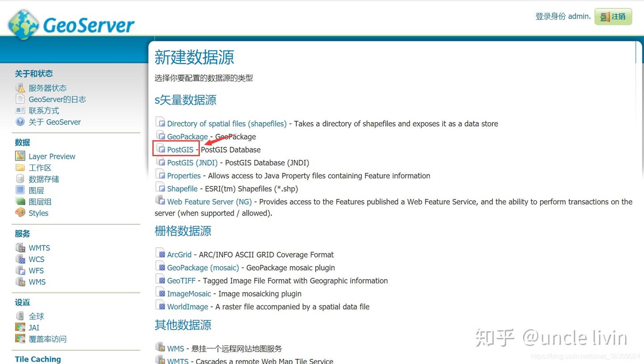
Task: Open 服务器状态 server status page
Action: pos(47,88)
